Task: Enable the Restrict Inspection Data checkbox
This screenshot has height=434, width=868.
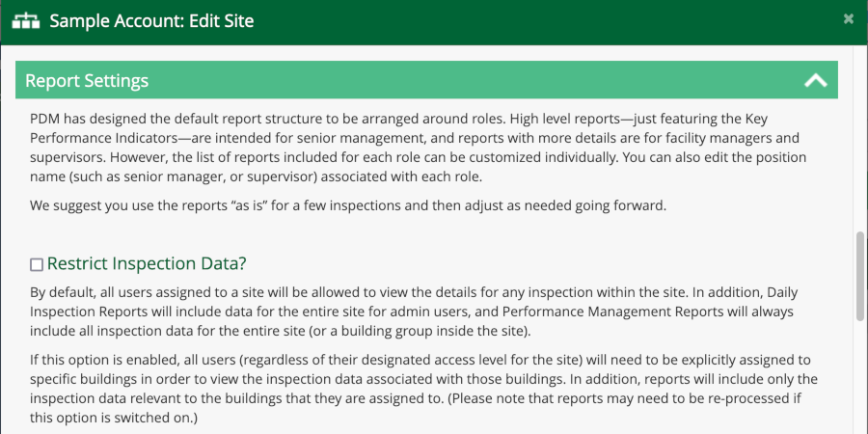Action: point(37,264)
